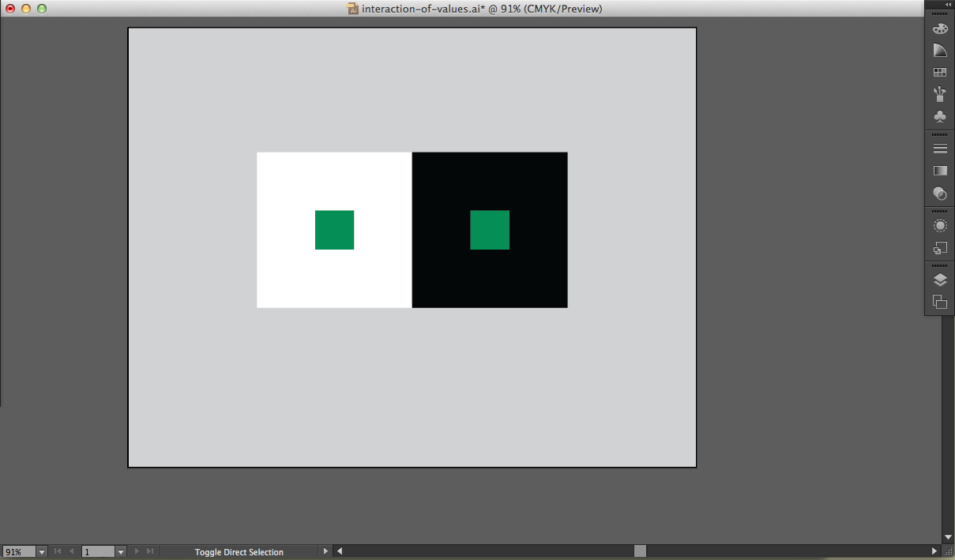Open the Layers panel

click(940, 280)
